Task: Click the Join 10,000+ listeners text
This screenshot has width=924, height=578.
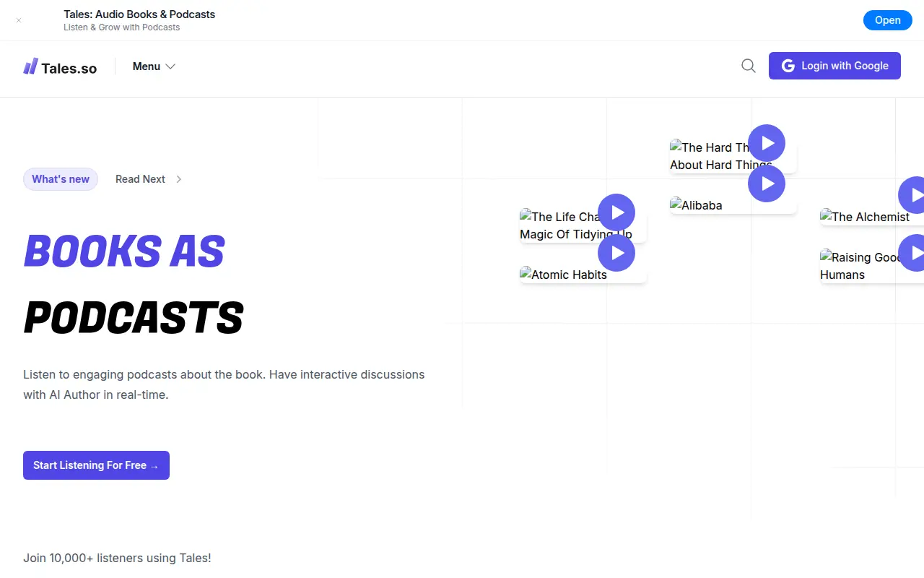Action: 117,558
